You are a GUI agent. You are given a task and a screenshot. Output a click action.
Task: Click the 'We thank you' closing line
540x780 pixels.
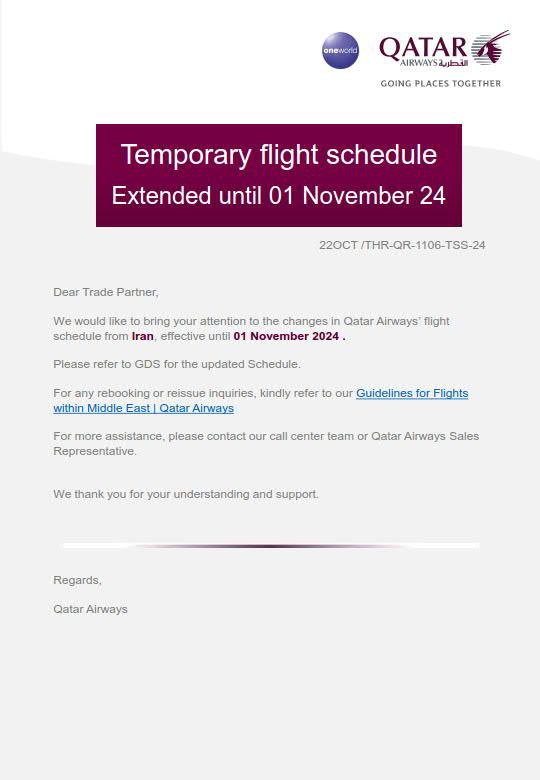pyautogui.click(x=186, y=494)
